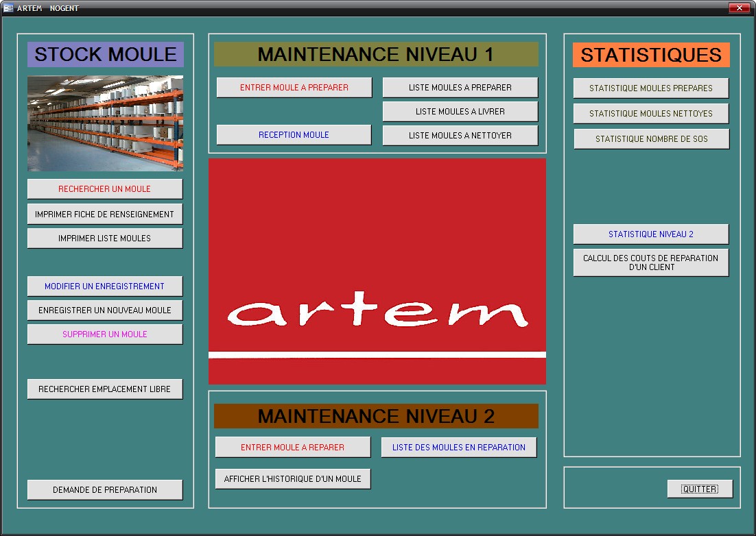Show LISTE MOULES A NETTOYER
This screenshot has height=536, width=756.
click(x=460, y=135)
